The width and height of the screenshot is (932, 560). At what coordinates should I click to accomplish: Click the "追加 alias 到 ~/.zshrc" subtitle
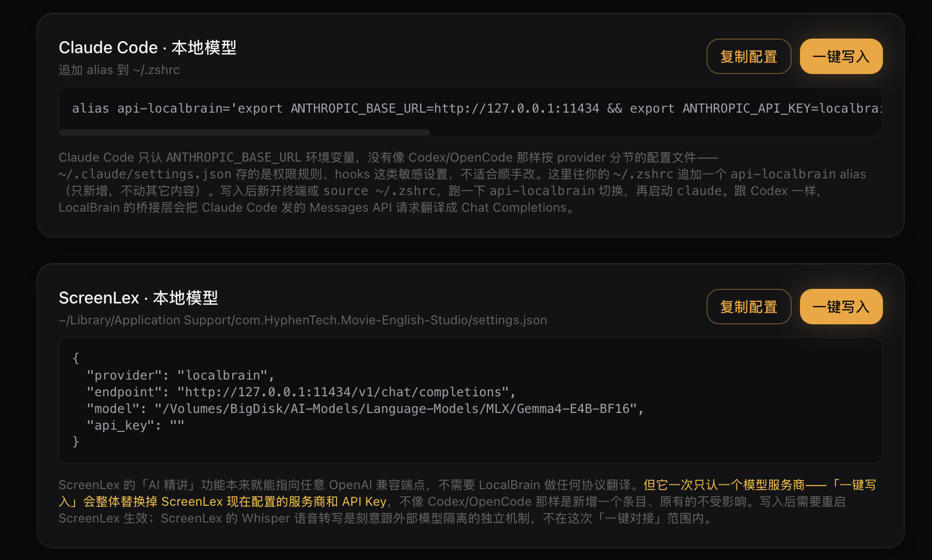(x=119, y=70)
